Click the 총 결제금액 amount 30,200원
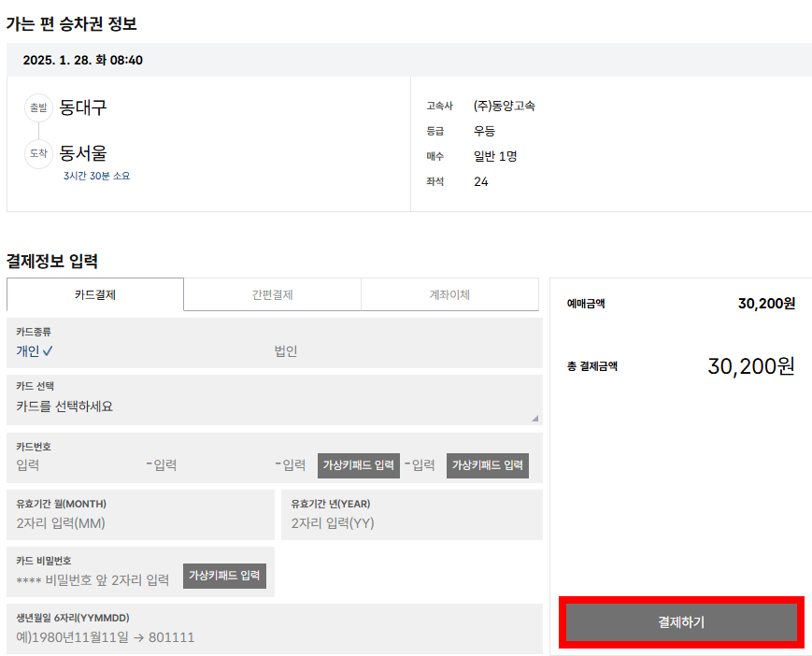812x656 pixels. point(751,366)
